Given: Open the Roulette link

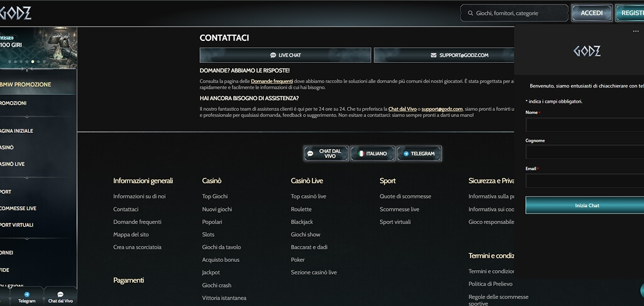Looking at the screenshot, I should (x=301, y=209).
